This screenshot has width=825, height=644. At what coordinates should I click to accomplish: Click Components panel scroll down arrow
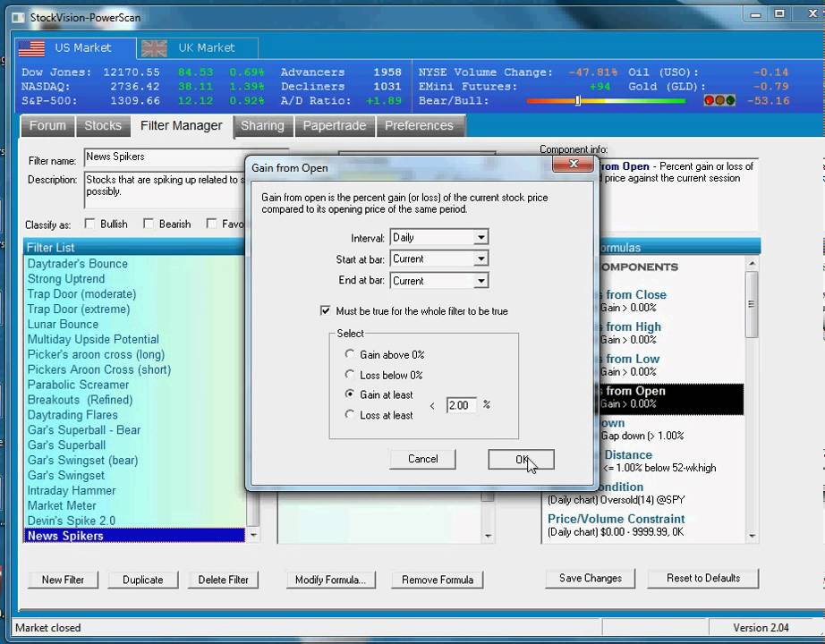click(x=752, y=536)
